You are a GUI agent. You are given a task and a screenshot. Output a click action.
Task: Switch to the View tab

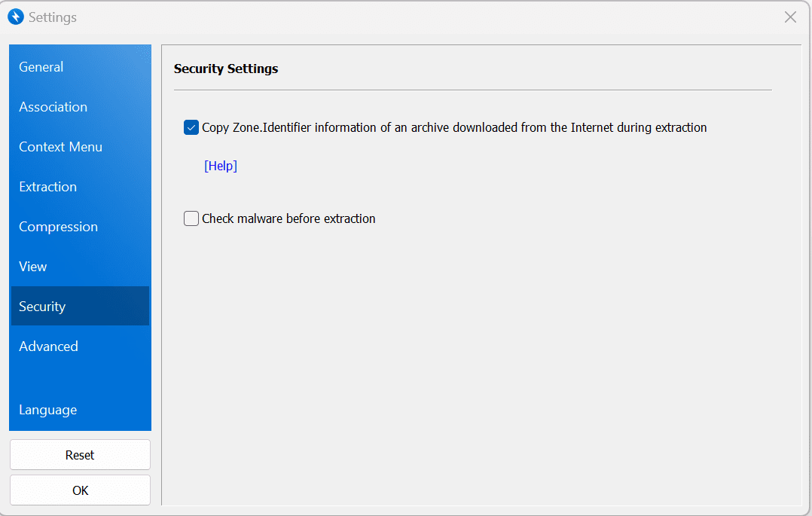33,267
